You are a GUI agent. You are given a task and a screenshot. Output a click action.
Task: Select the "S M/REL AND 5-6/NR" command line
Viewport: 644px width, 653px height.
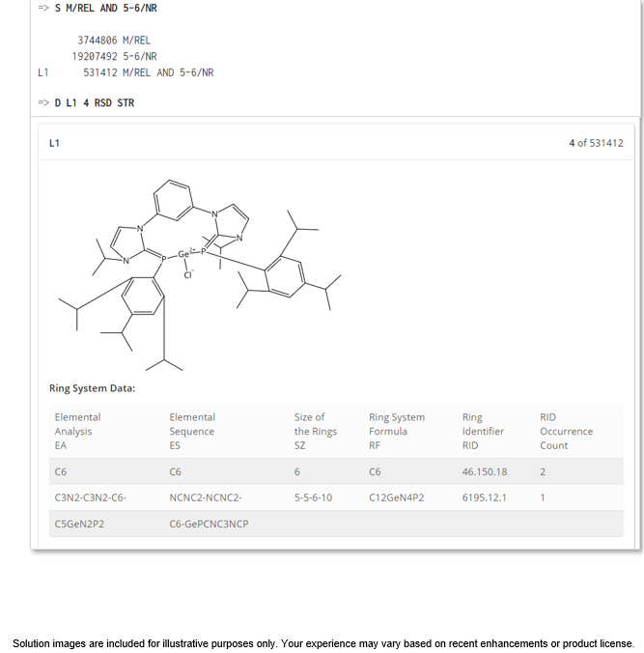106,8
